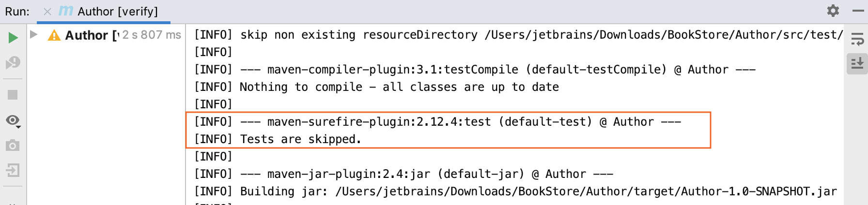Toggle scroll to end of console
868x205 pixels.
857,64
